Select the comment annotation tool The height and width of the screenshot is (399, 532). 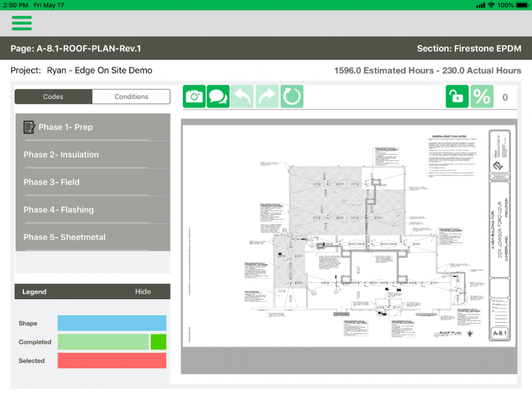218,96
